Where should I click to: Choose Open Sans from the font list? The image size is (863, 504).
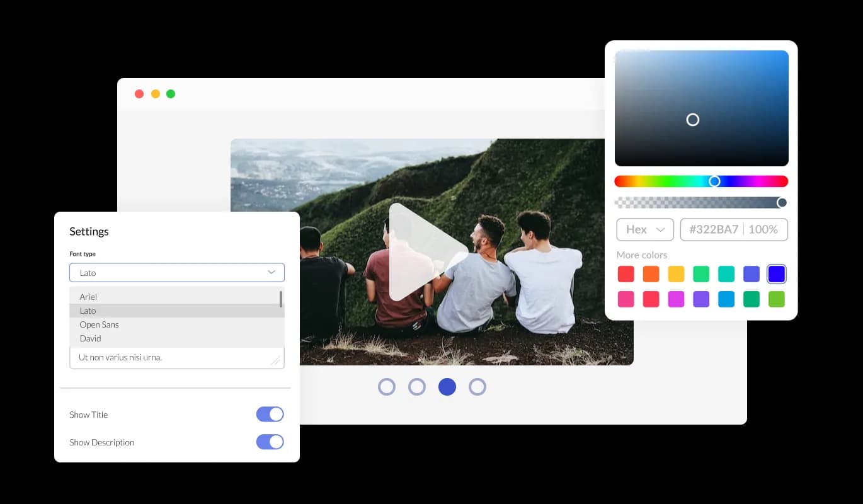[x=99, y=324]
